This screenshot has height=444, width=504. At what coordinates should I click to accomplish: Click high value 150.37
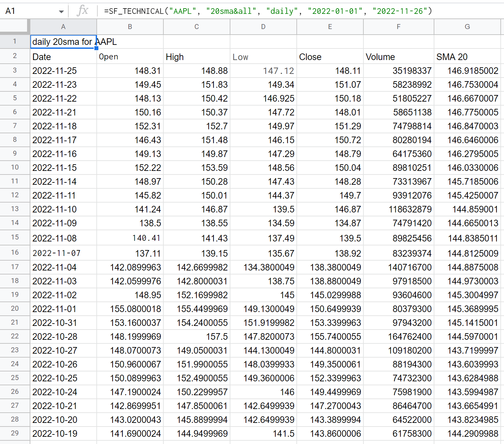tap(197, 112)
